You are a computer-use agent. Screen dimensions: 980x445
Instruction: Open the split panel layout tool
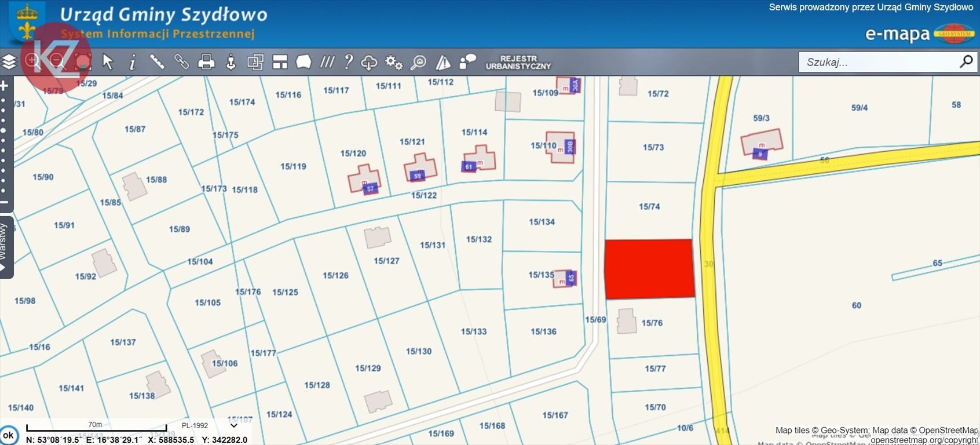pos(280,61)
